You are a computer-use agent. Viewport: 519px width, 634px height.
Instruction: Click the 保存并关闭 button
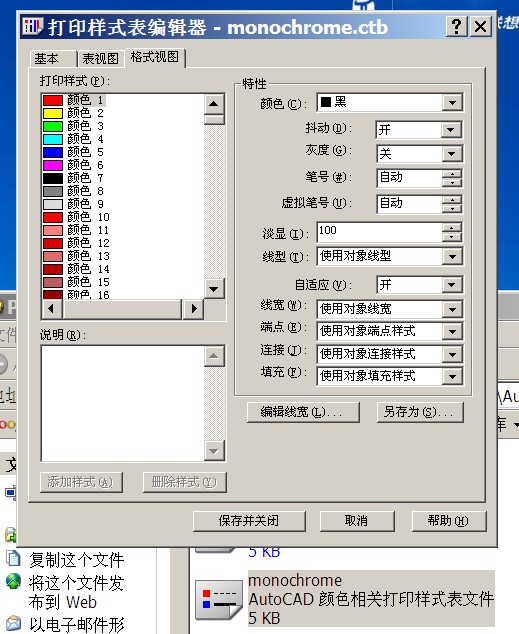pos(249,521)
